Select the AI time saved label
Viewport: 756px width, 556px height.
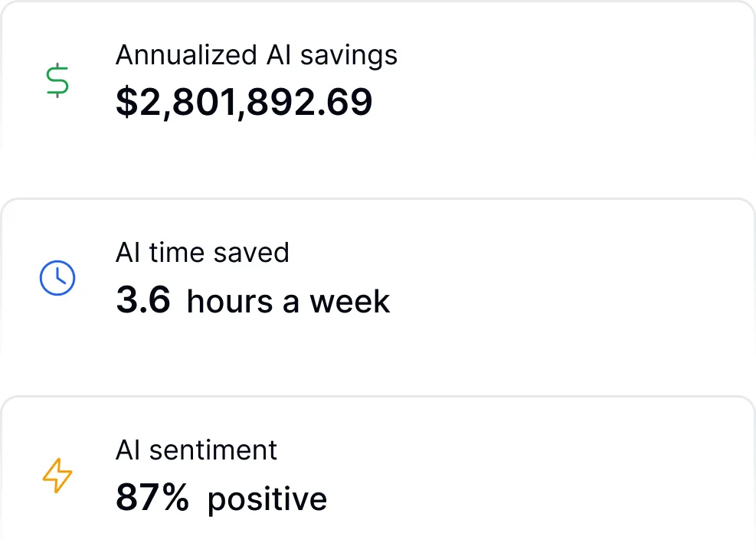[202, 253]
